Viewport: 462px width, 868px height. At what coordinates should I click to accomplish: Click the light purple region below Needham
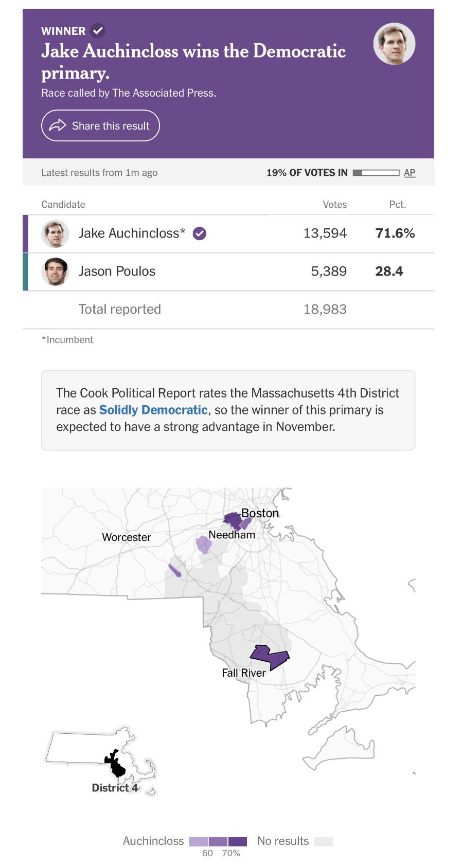point(203,545)
